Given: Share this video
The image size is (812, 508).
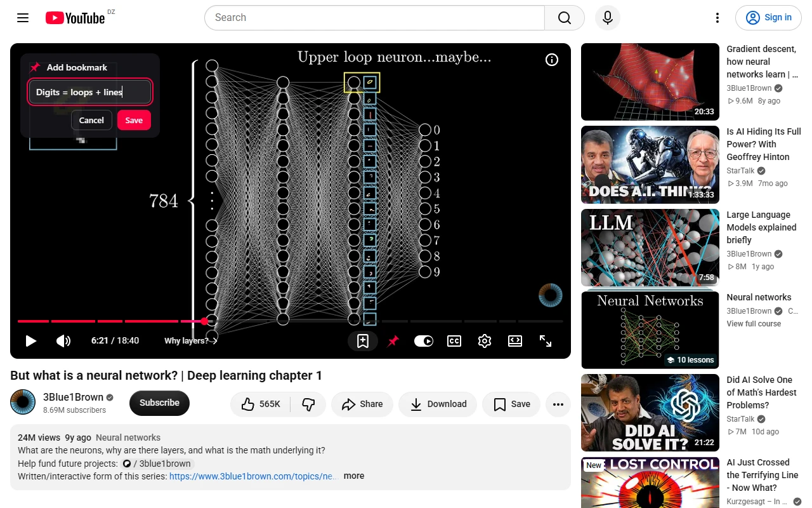Looking at the screenshot, I should click(x=362, y=404).
